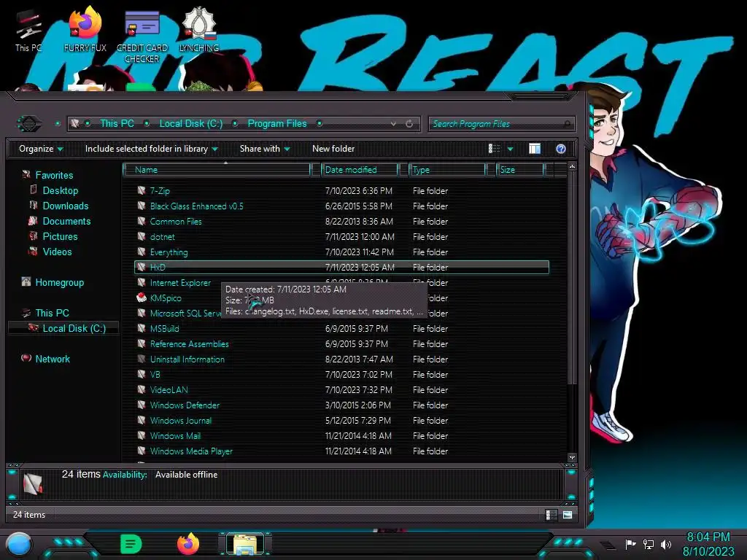Sort by the Size column header
The image size is (747, 560).
[520, 170]
